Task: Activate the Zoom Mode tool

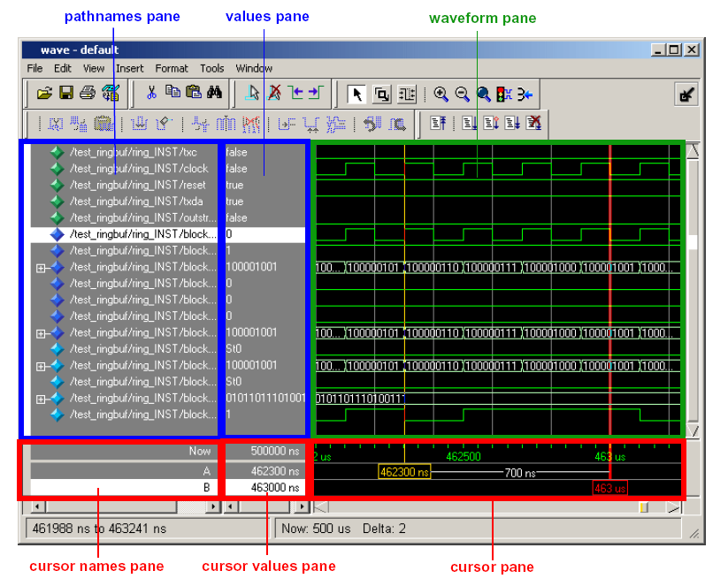Action: point(381,95)
